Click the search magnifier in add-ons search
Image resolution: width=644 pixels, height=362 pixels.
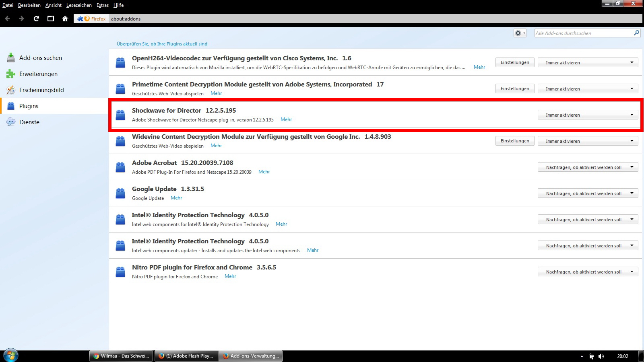tap(636, 33)
